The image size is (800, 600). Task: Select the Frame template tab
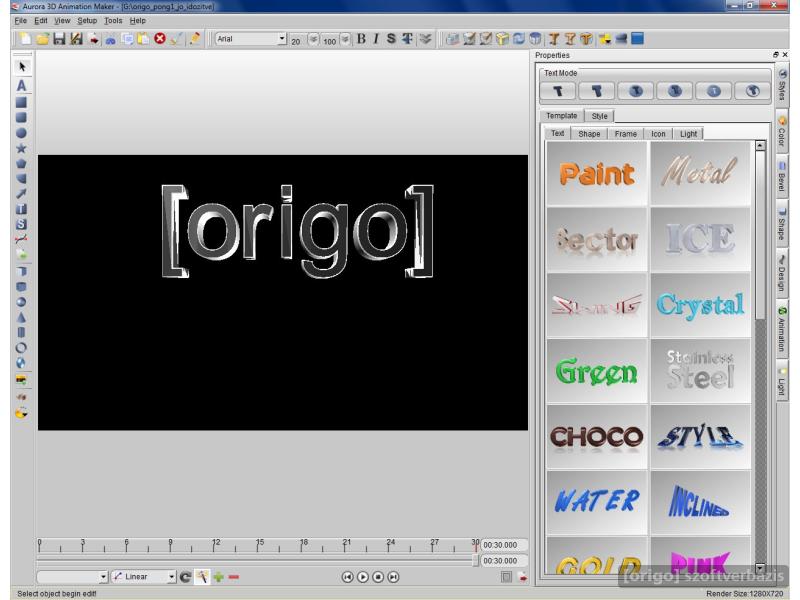click(x=626, y=134)
